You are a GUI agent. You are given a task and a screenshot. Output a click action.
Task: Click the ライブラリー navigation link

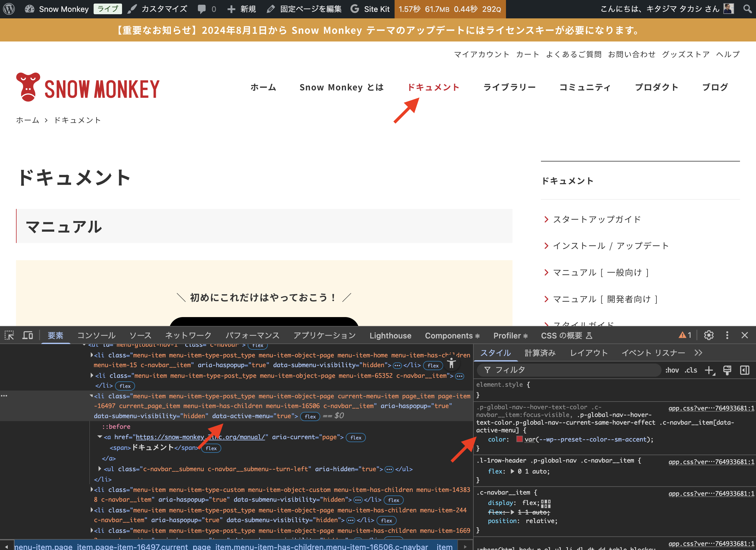509,87
